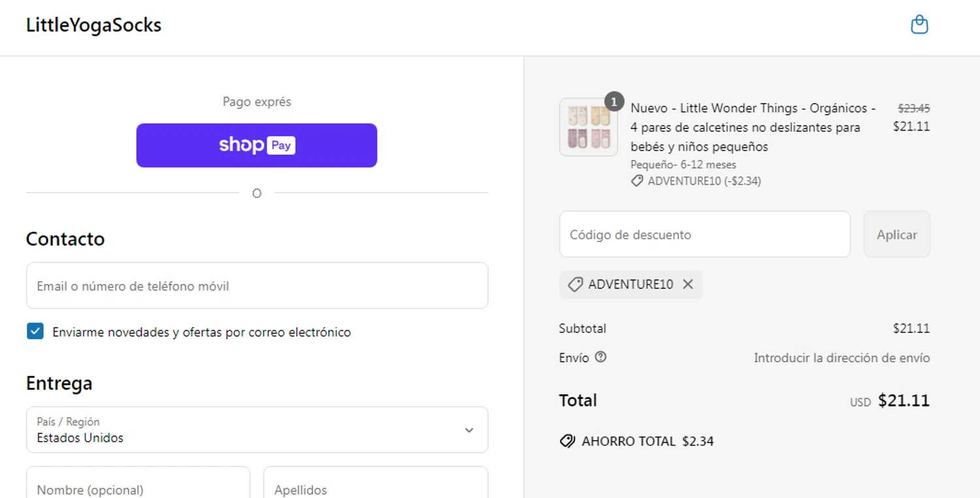
Task: Click the sock product thumbnail
Action: (589, 127)
